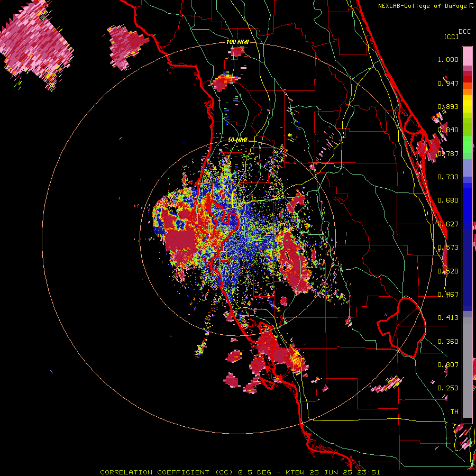Select the 0.573 scale value
The width and height of the screenshot is (476, 476).
click(x=448, y=248)
